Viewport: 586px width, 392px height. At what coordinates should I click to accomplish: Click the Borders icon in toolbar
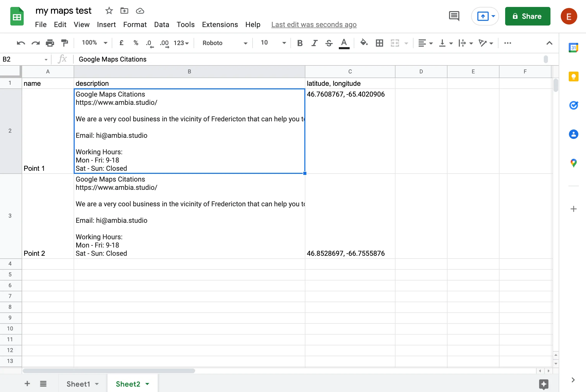[x=379, y=42]
